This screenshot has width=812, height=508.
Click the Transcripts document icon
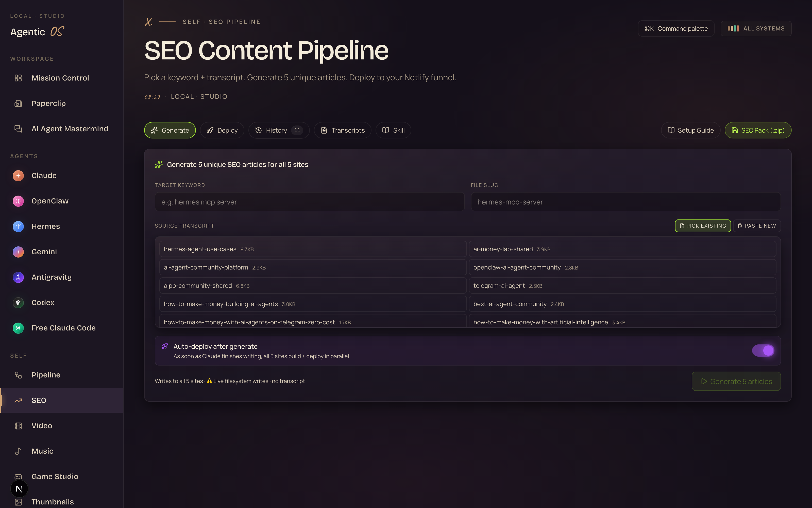coord(324,130)
